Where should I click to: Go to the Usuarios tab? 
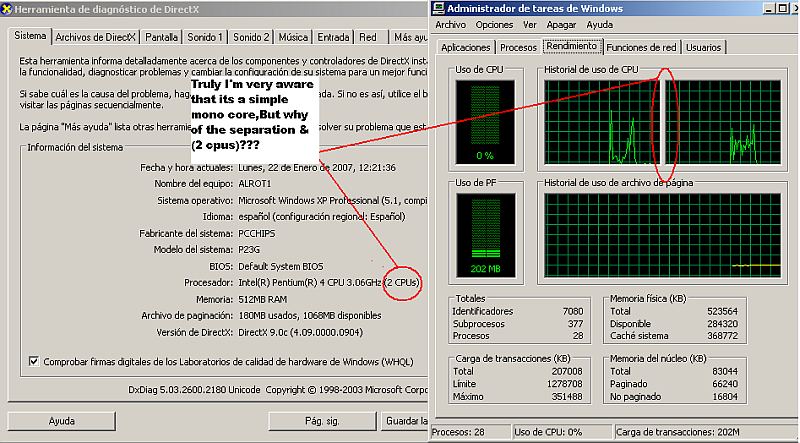703,47
